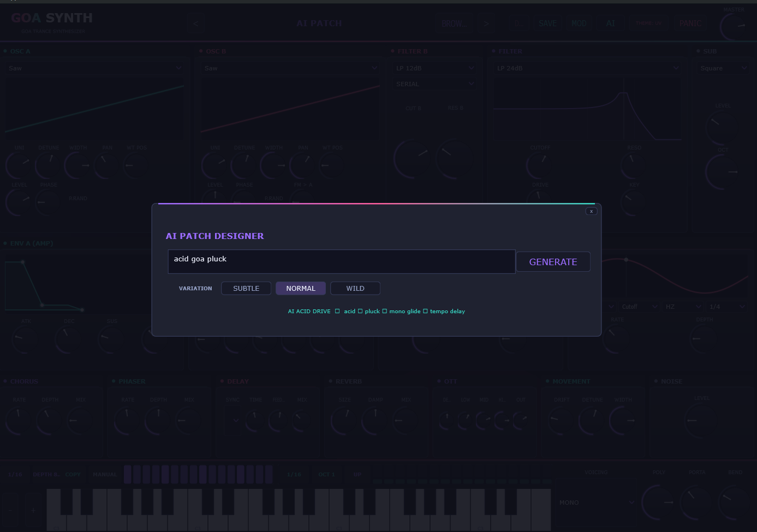Click the OSC A PAN knob

(x=107, y=165)
